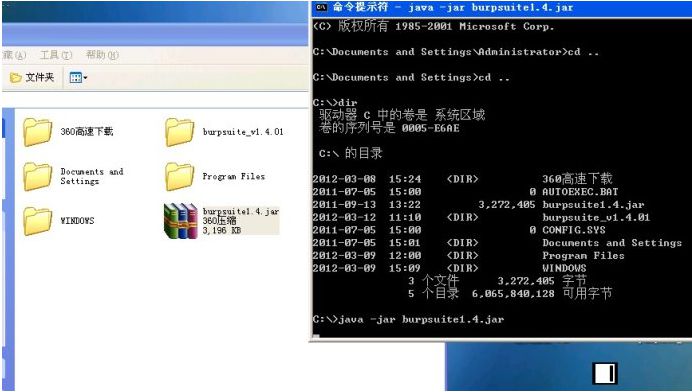Click the 文件夹 toolbar button
692x392 pixels.
click(32, 78)
